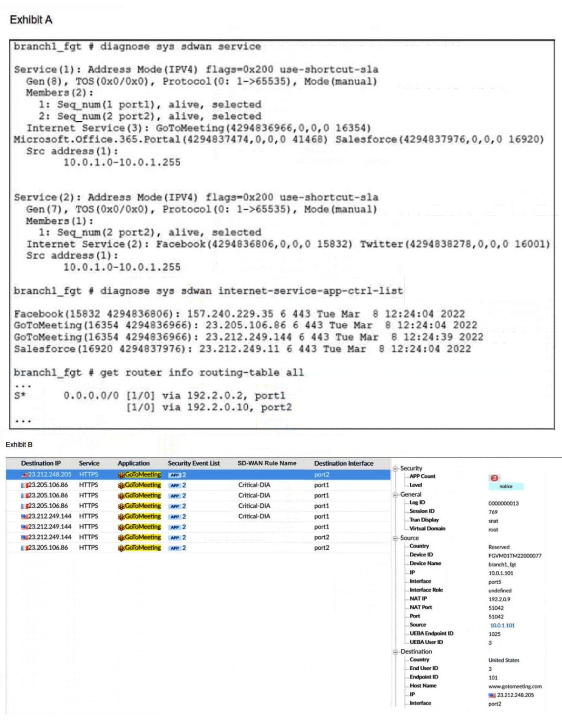Select port2 in the 23.212.249.144 row
This screenshot has height=728, width=562.
pos(322,537)
